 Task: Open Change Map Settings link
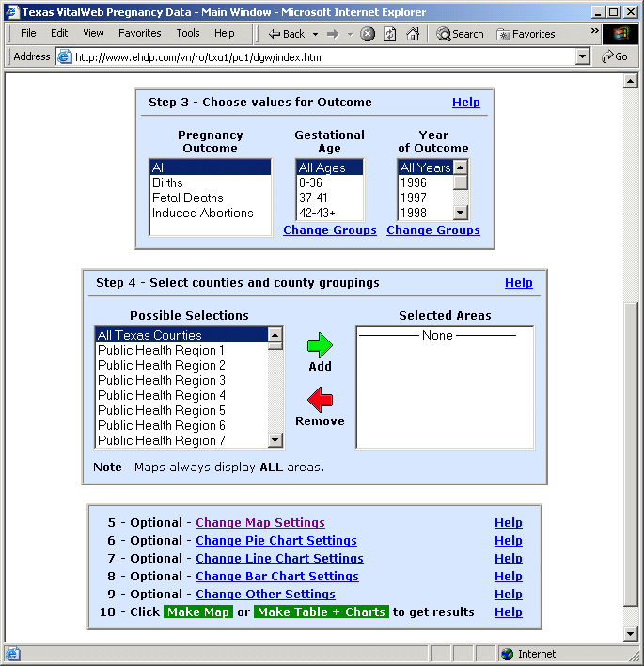(260, 522)
